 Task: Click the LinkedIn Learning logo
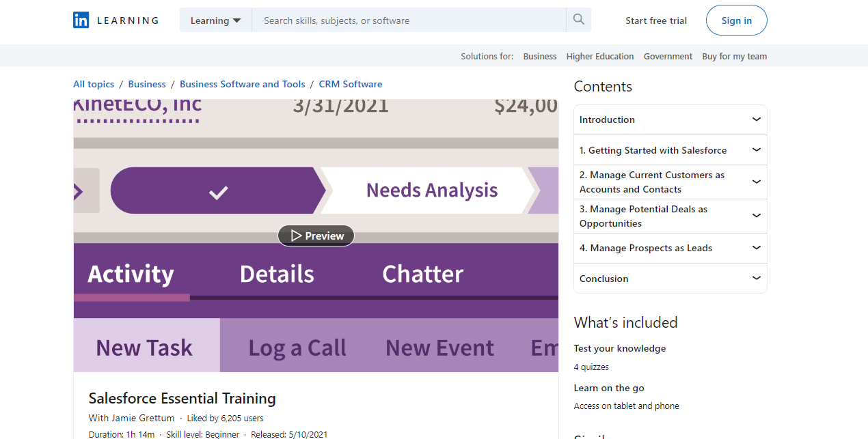click(x=115, y=20)
